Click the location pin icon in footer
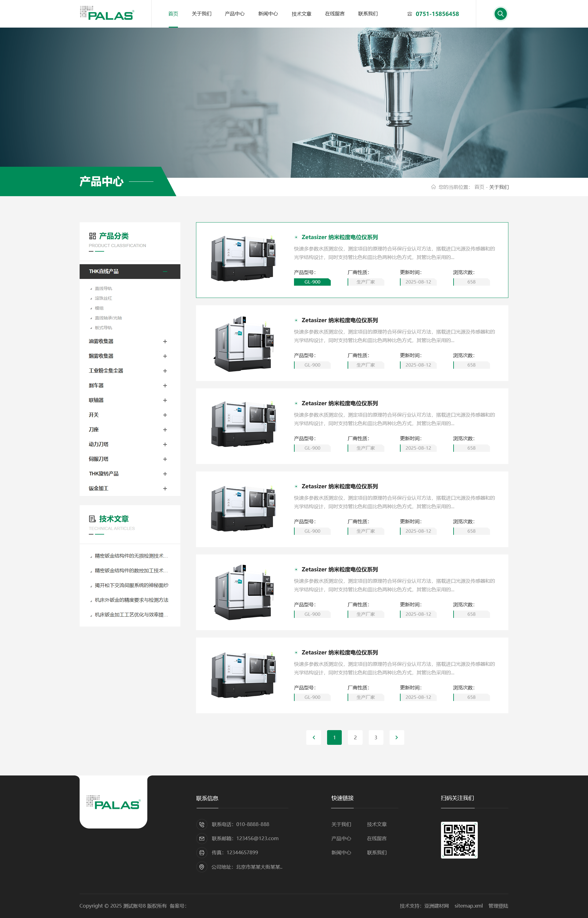This screenshot has width=588, height=918. click(202, 867)
